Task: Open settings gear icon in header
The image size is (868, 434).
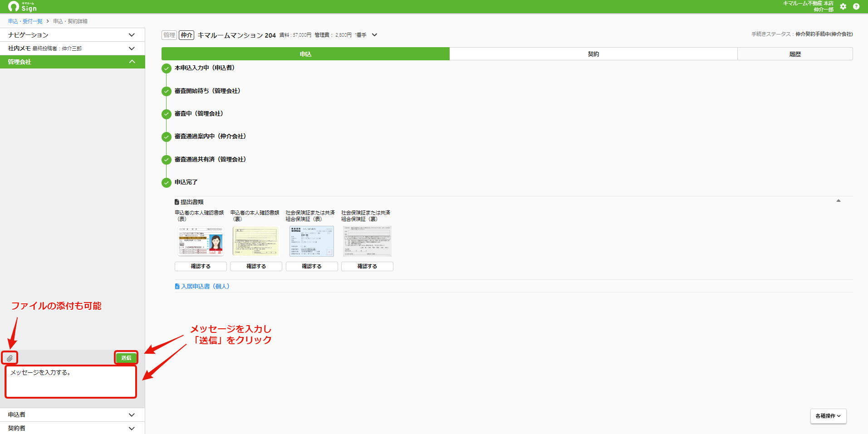Action: pyautogui.click(x=843, y=6)
